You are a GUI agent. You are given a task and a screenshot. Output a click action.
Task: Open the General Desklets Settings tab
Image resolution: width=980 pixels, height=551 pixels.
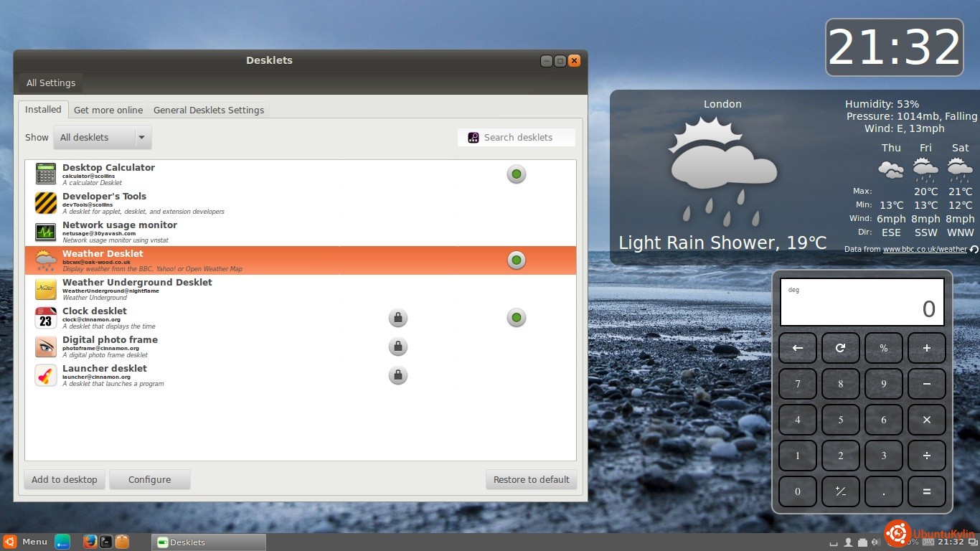[x=209, y=110]
